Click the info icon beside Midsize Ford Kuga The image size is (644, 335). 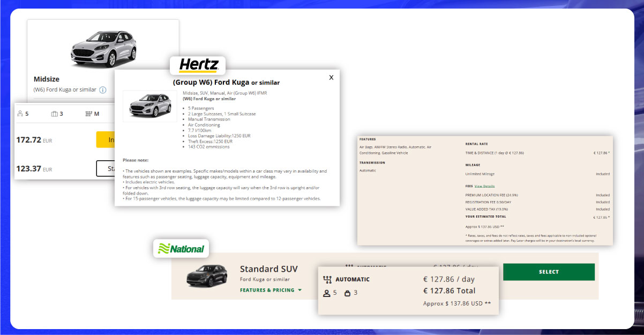point(103,90)
